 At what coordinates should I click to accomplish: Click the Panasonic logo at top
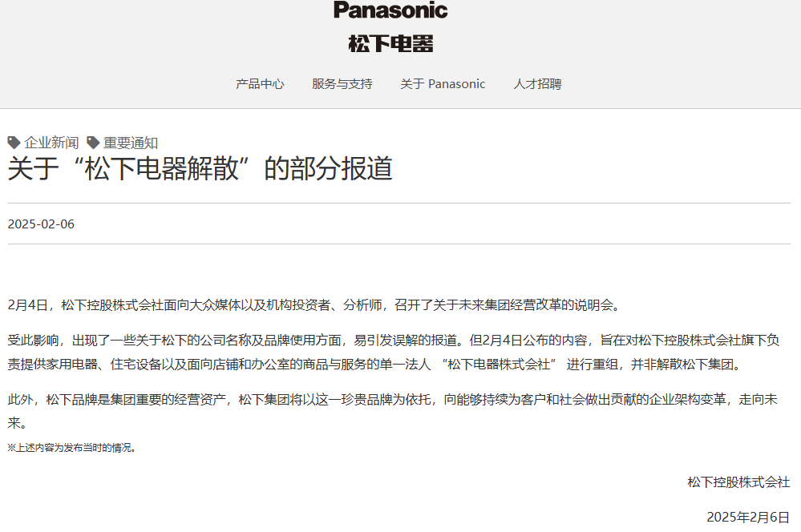[390, 10]
